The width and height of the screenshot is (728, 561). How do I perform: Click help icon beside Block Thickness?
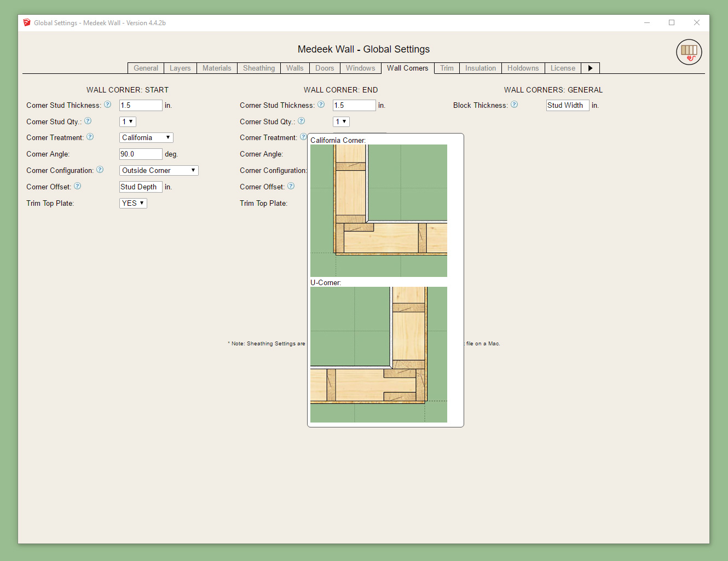click(515, 105)
